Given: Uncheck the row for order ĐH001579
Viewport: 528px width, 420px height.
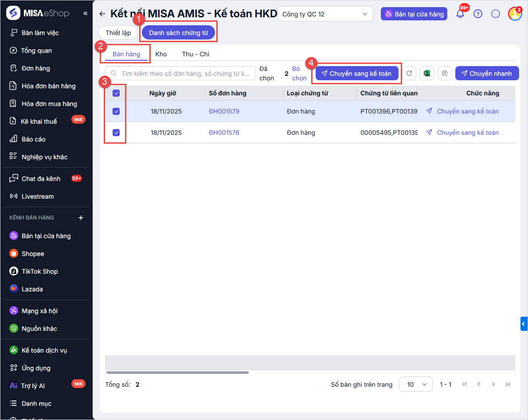Looking at the screenshot, I should 116,111.
